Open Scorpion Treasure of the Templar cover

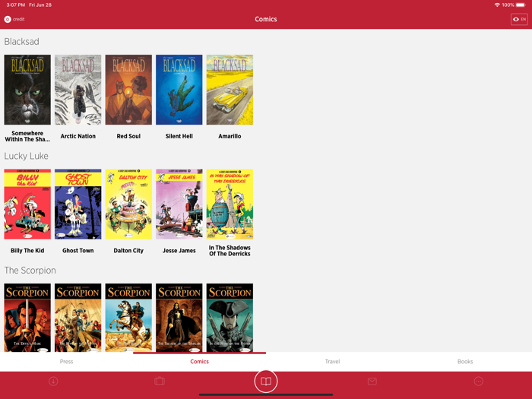[x=179, y=318]
